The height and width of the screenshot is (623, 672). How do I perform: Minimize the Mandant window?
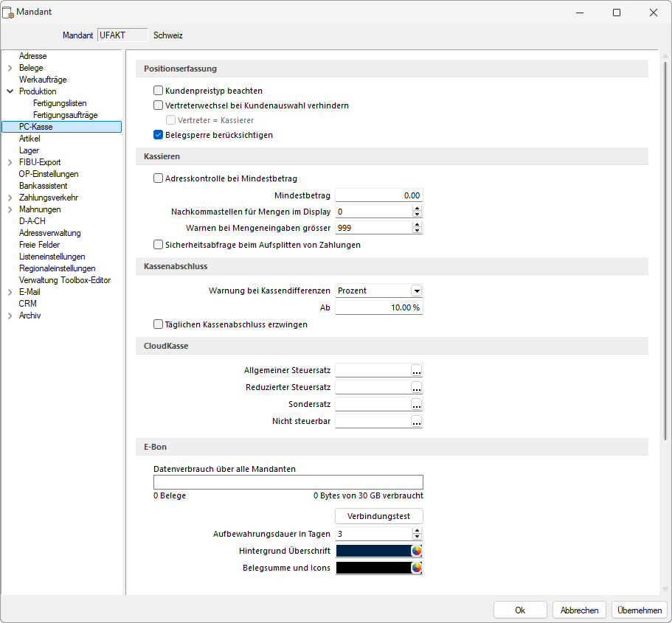[580, 13]
